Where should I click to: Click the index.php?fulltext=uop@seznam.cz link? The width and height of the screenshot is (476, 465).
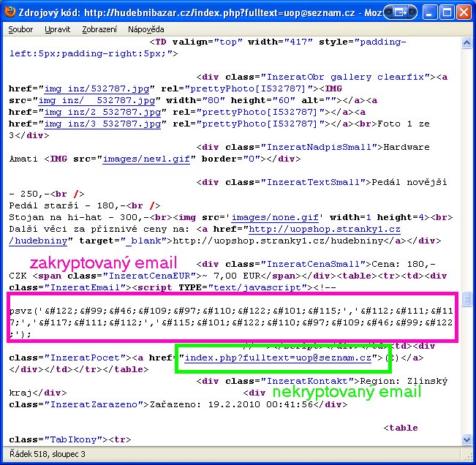pyautogui.click(x=280, y=358)
